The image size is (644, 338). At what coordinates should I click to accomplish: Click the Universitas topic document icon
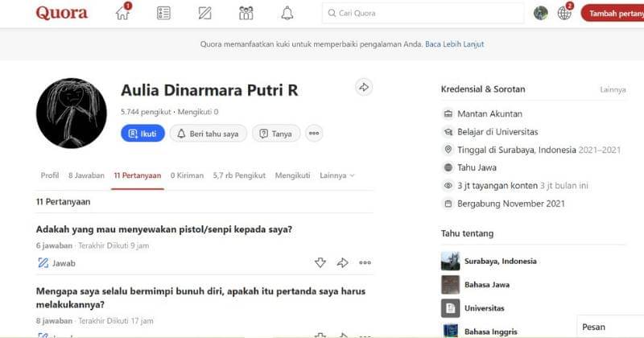coord(450,308)
